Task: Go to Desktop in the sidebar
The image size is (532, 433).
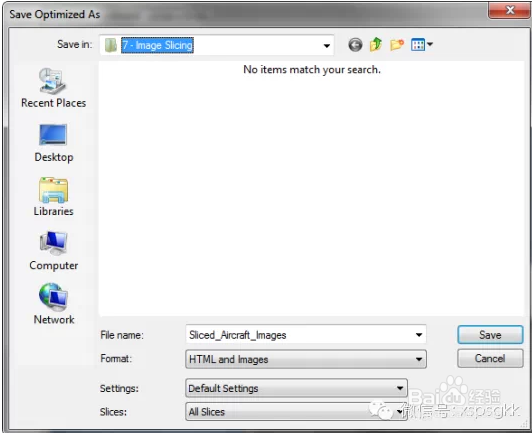Action: [x=53, y=144]
